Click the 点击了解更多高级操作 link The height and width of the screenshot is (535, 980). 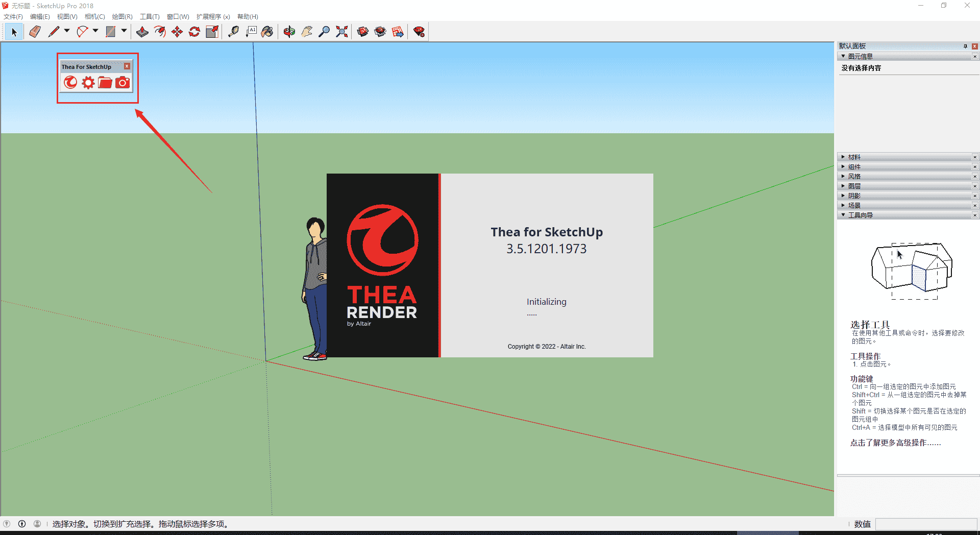[896, 443]
